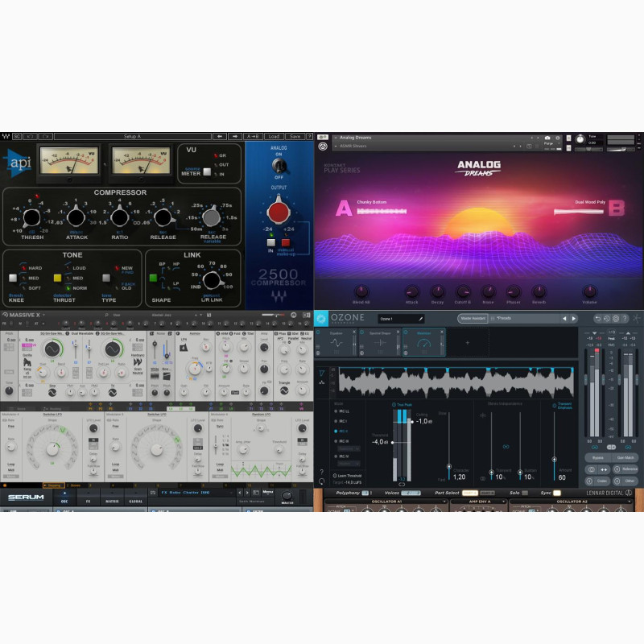This screenshot has width=644, height=644.
Task: Cycle the green link Shape button
Action: pos(153,278)
